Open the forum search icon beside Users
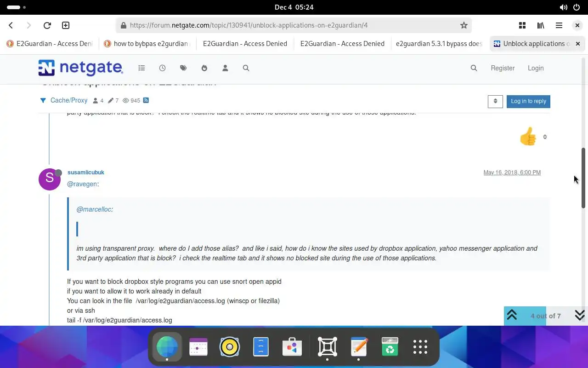Image resolution: width=588 pixels, height=368 pixels. pyautogui.click(x=246, y=68)
